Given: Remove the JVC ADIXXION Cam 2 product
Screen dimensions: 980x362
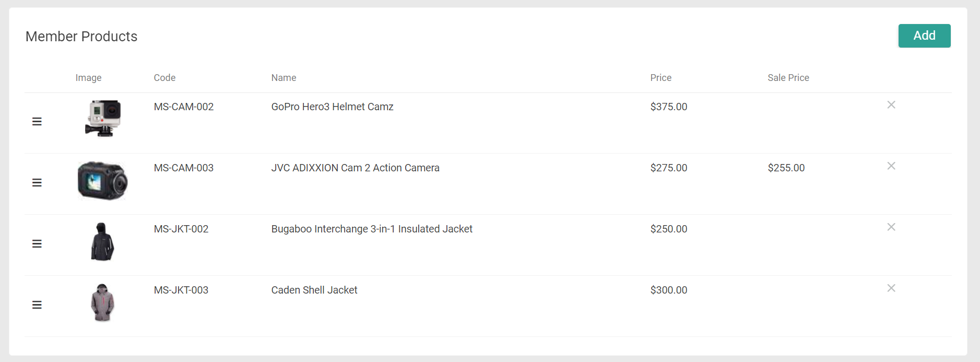Looking at the screenshot, I should point(891,166).
